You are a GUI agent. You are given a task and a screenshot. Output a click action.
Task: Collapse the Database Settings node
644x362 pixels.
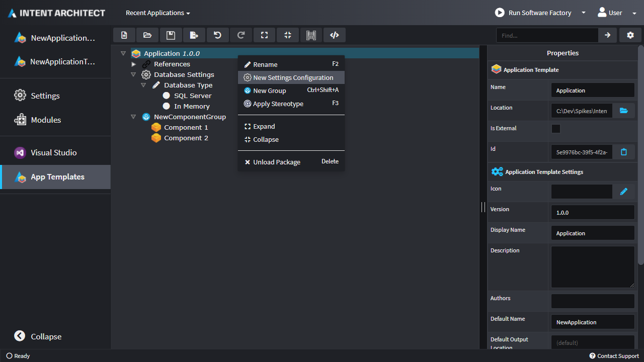[x=133, y=75]
